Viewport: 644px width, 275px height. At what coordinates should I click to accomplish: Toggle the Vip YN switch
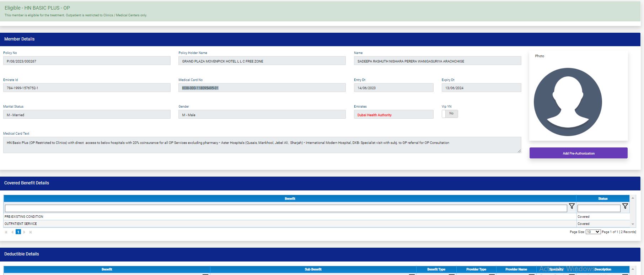point(450,114)
